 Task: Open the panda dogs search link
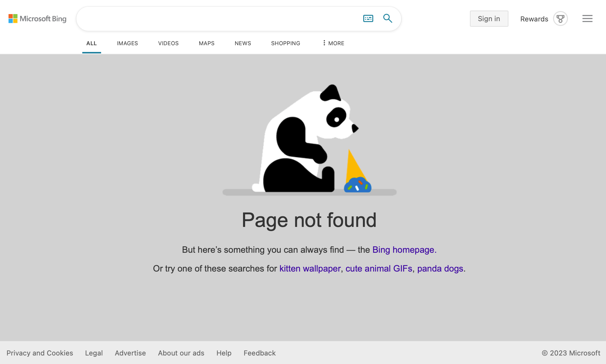(x=440, y=269)
